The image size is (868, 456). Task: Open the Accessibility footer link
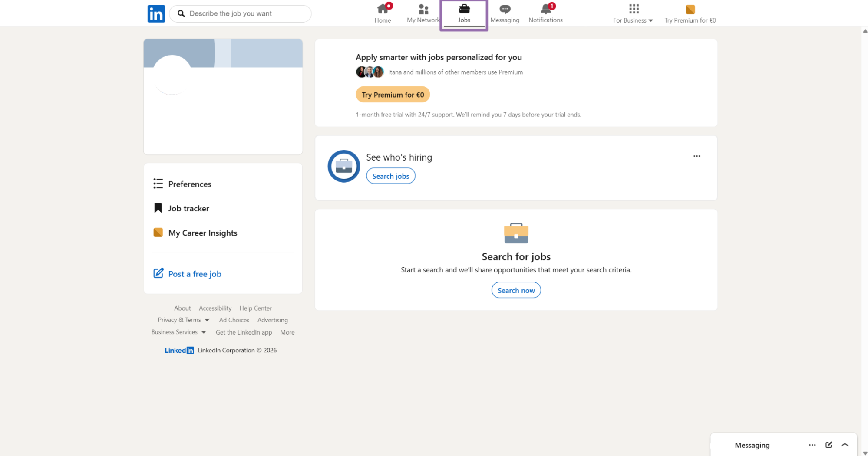[x=215, y=308]
